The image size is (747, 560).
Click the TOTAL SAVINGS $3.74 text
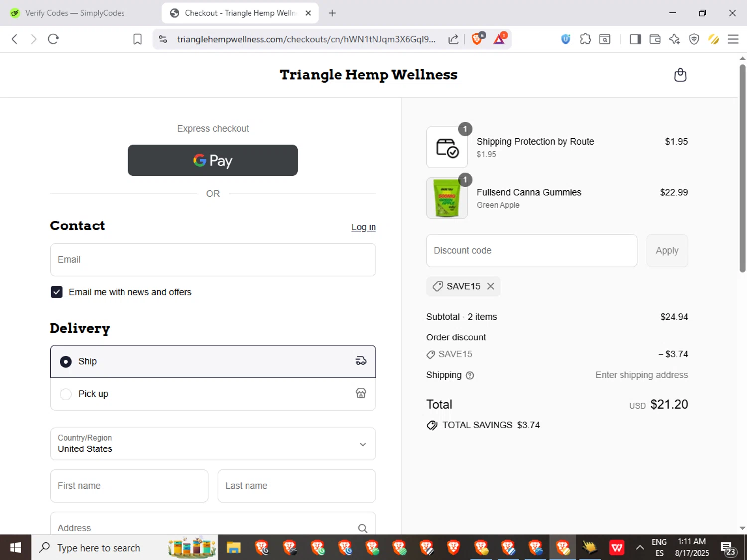pyautogui.click(x=491, y=425)
